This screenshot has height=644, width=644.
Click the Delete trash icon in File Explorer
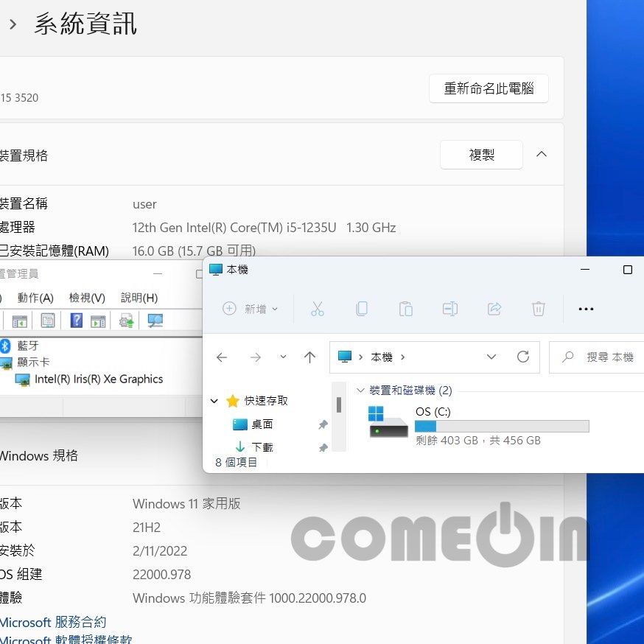pyautogui.click(x=538, y=309)
